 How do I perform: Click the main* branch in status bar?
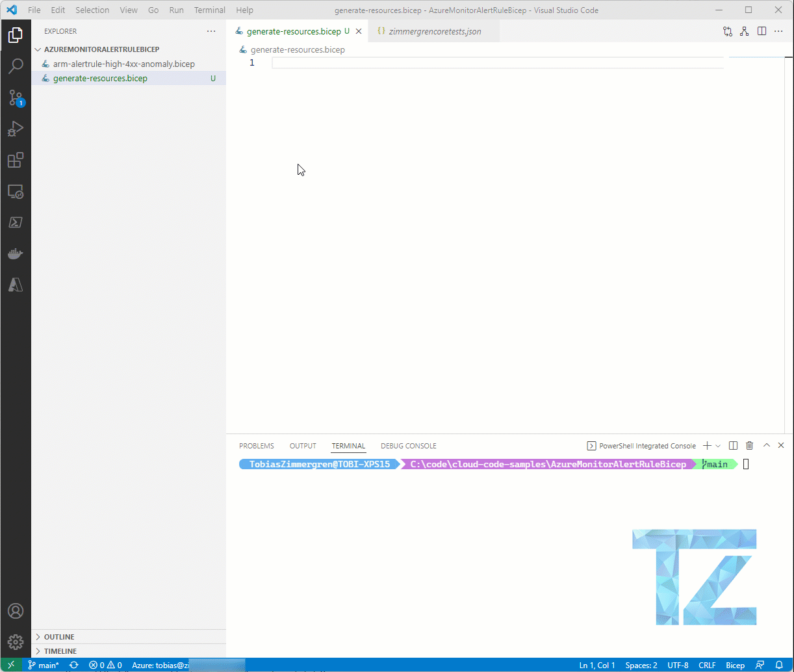click(44, 665)
